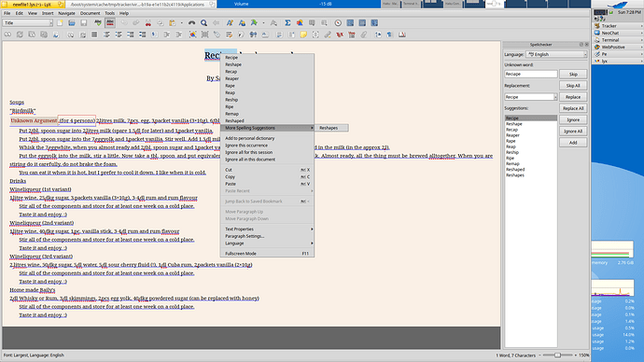Screen dimensions: 644x362
Task: Click the Apply last text style icon
Action: (254, 23)
